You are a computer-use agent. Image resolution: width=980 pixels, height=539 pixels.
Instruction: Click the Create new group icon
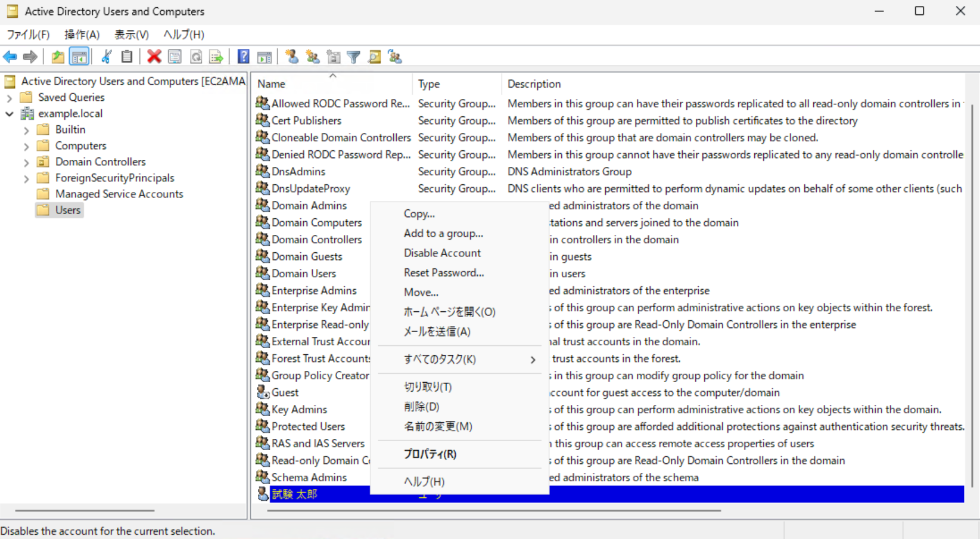click(x=313, y=57)
